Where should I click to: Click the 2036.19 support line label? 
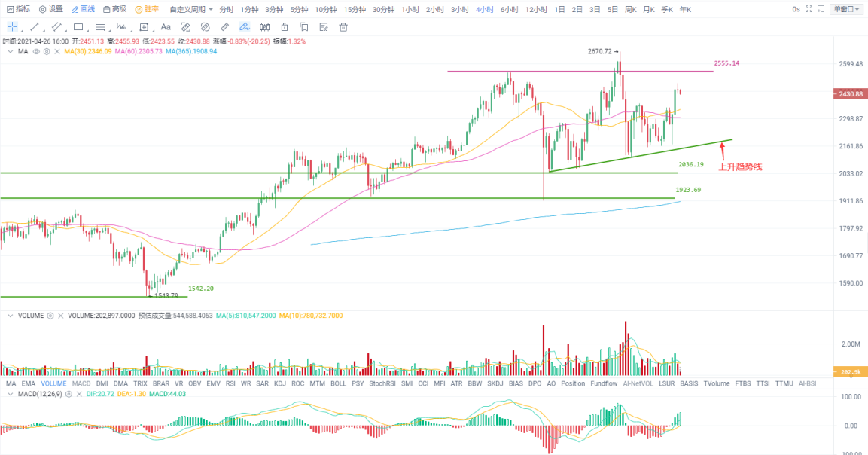click(x=691, y=164)
